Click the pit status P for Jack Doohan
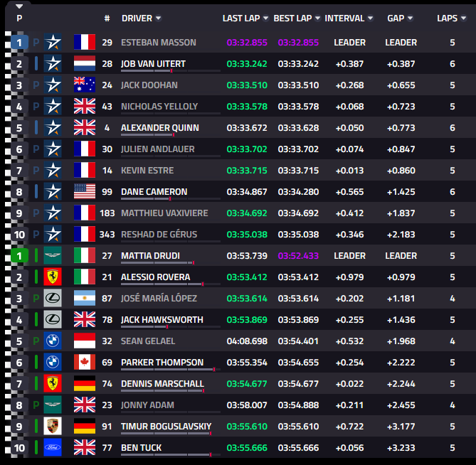The width and height of the screenshot is (476, 465). tap(36, 85)
